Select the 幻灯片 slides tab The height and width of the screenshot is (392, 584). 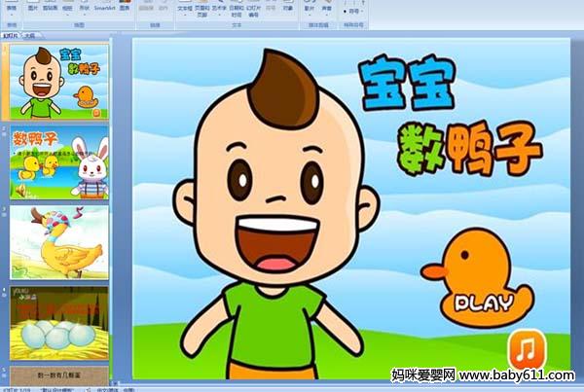(x=12, y=34)
